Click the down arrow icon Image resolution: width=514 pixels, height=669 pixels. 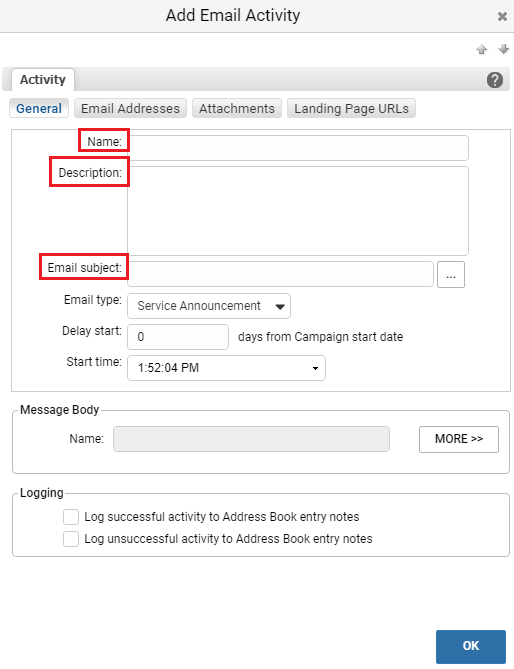pos(503,49)
